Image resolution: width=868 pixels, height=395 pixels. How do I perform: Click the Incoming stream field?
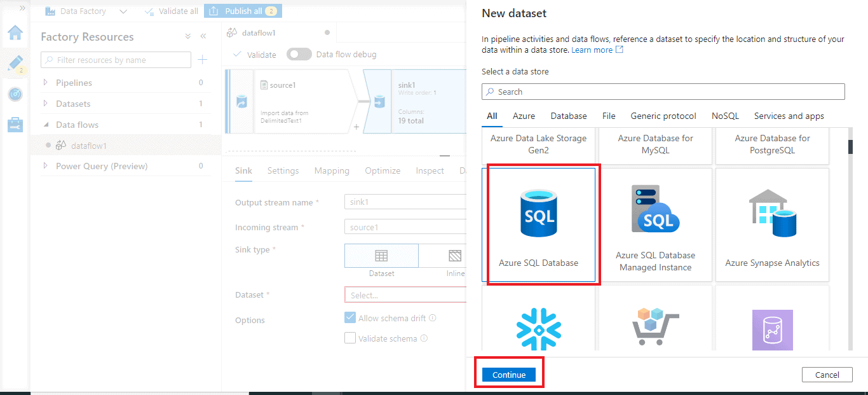pyautogui.click(x=405, y=227)
